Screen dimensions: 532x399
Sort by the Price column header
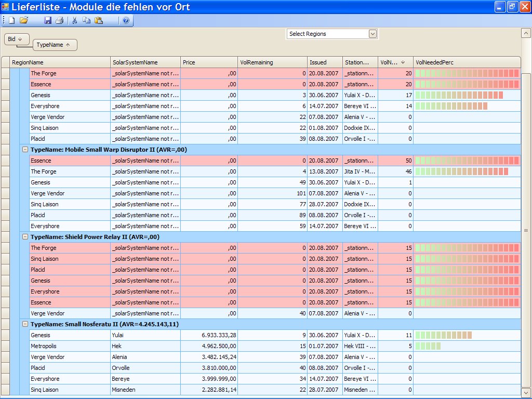(x=209, y=62)
